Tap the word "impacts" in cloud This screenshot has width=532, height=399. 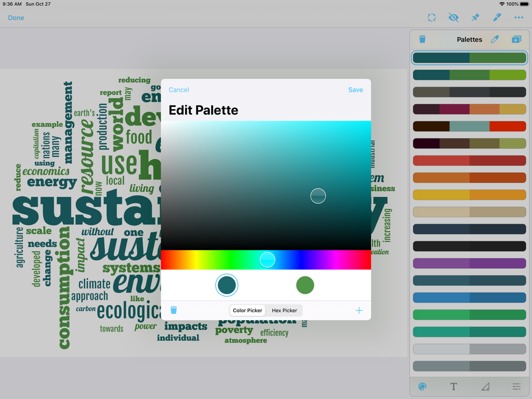tap(186, 327)
